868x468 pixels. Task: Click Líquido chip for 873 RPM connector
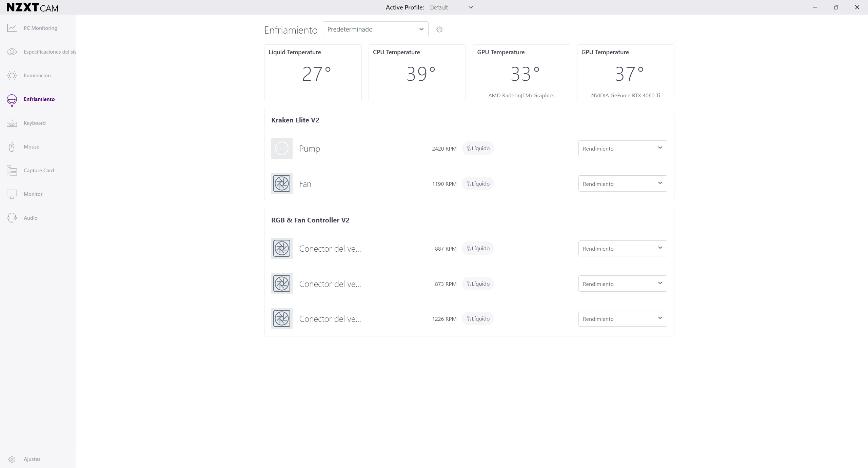(478, 284)
